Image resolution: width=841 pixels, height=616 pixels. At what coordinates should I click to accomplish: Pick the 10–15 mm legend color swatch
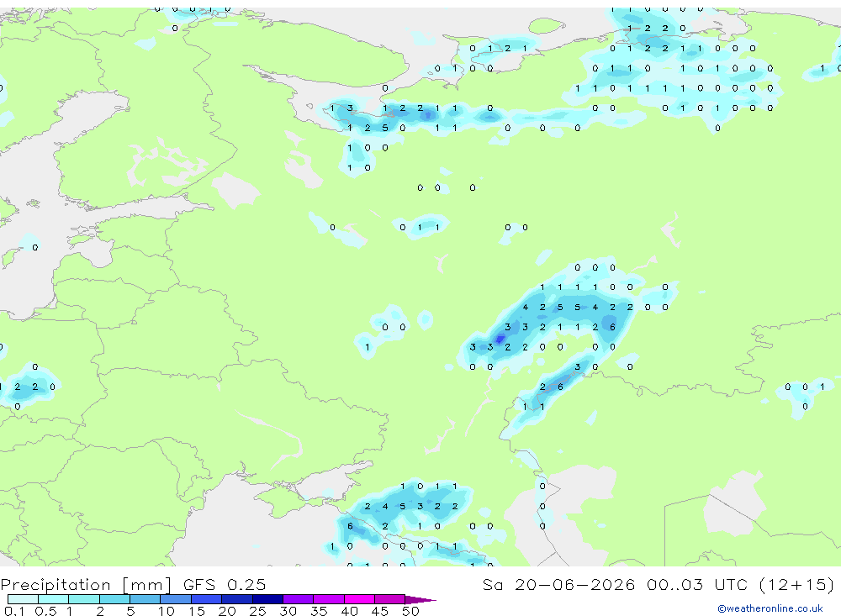pyautogui.click(x=176, y=599)
